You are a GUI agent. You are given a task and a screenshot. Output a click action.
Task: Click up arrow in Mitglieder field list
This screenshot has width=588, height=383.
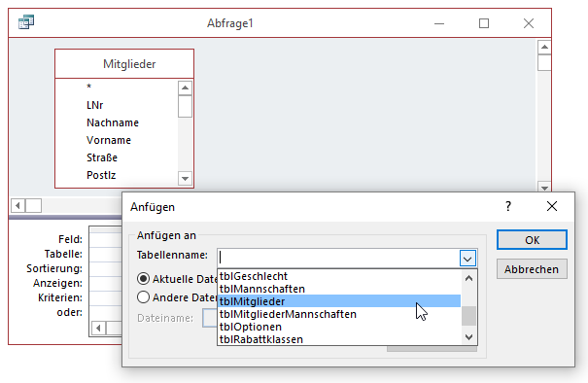tap(185, 88)
